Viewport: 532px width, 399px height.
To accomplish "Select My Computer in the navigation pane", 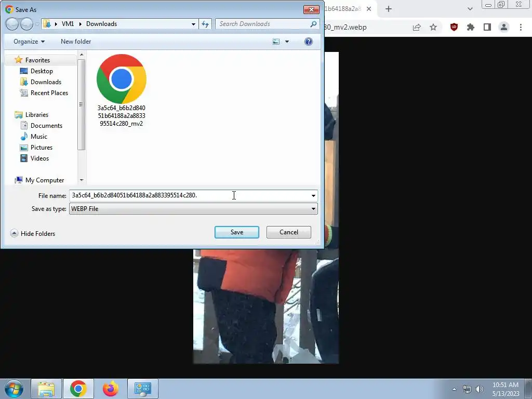I will coord(45,180).
